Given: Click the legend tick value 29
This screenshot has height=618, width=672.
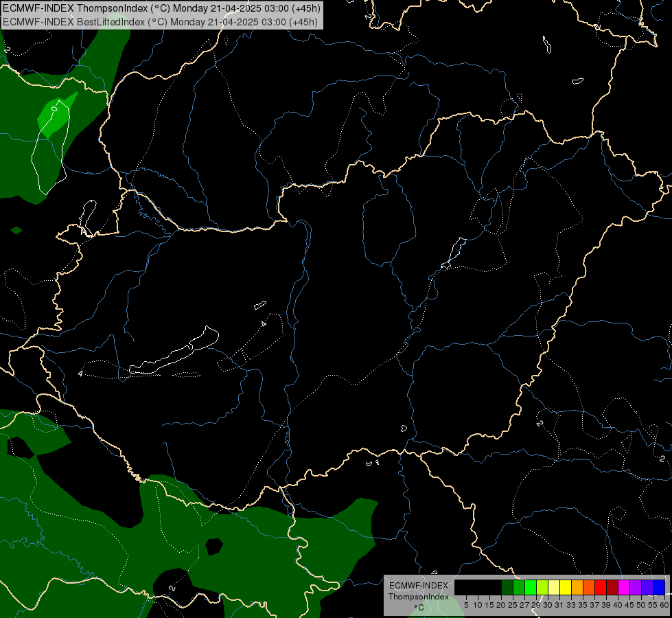Looking at the screenshot, I should 536,605.
